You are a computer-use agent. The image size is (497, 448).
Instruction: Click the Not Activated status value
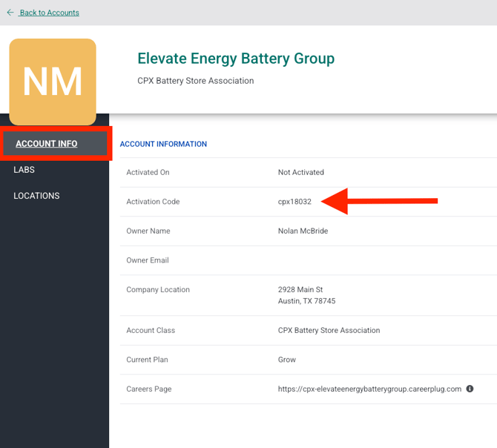300,172
